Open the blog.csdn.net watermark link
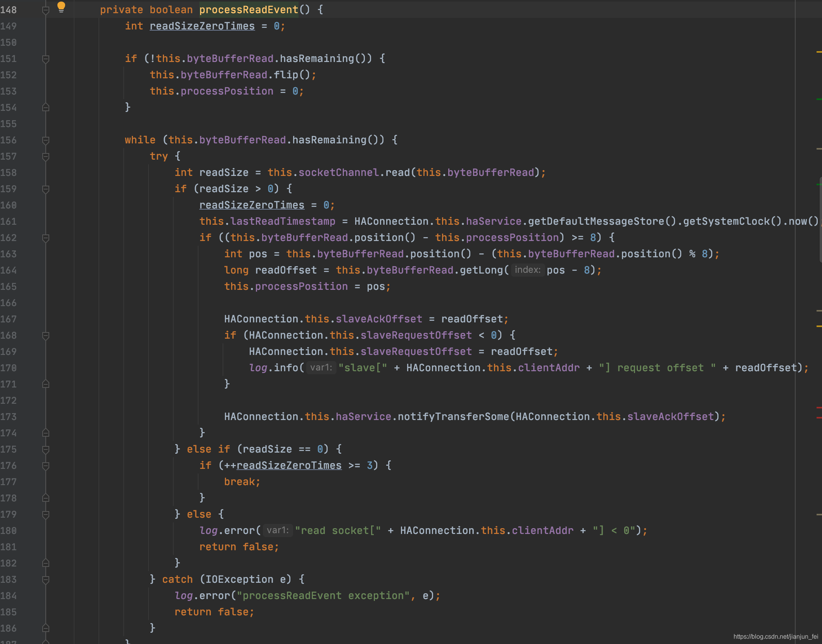The width and height of the screenshot is (822, 644). point(775,636)
